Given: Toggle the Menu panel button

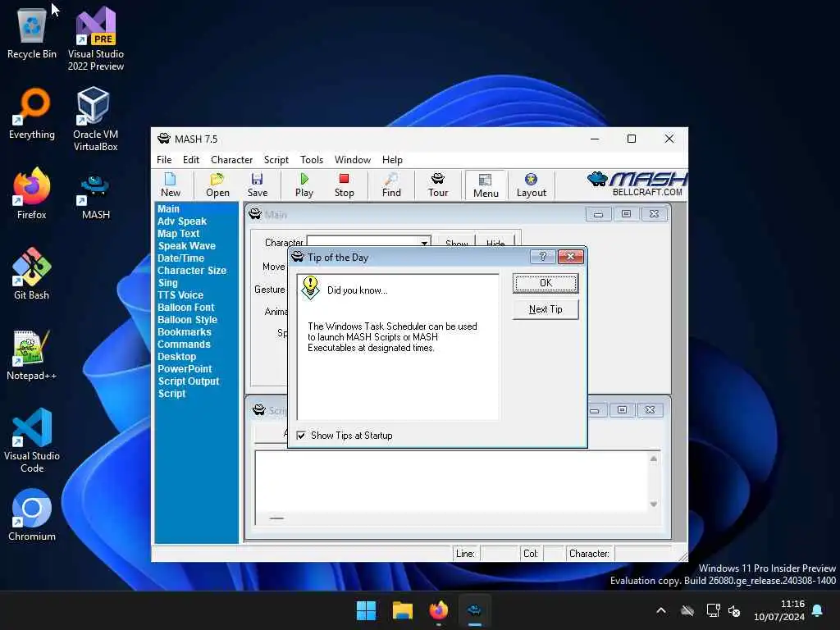Looking at the screenshot, I should pyautogui.click(x=486, y=185).
